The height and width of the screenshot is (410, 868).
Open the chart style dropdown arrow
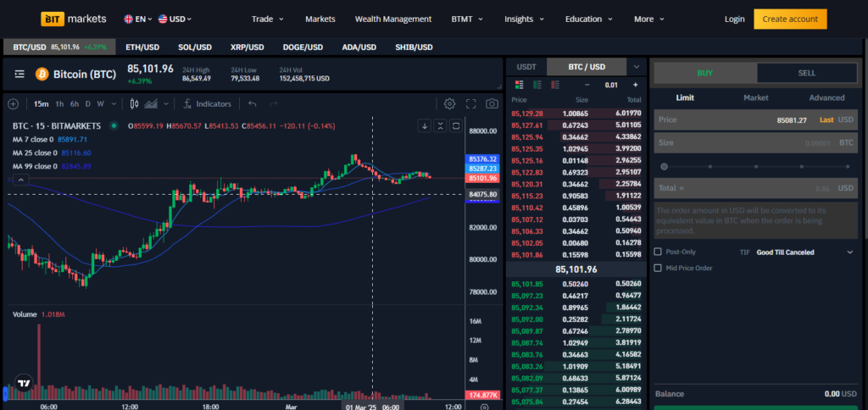(x=166, y=103)
